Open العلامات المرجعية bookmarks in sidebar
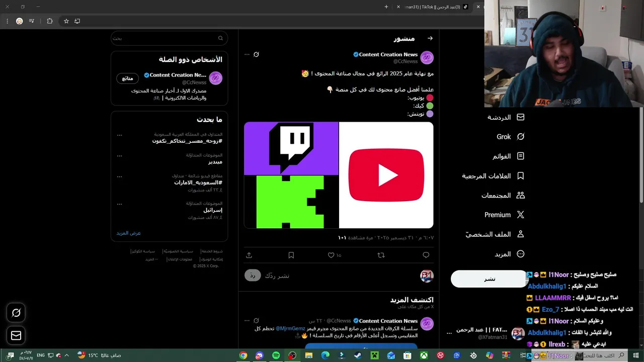The image size is (644, 362). 493,176
